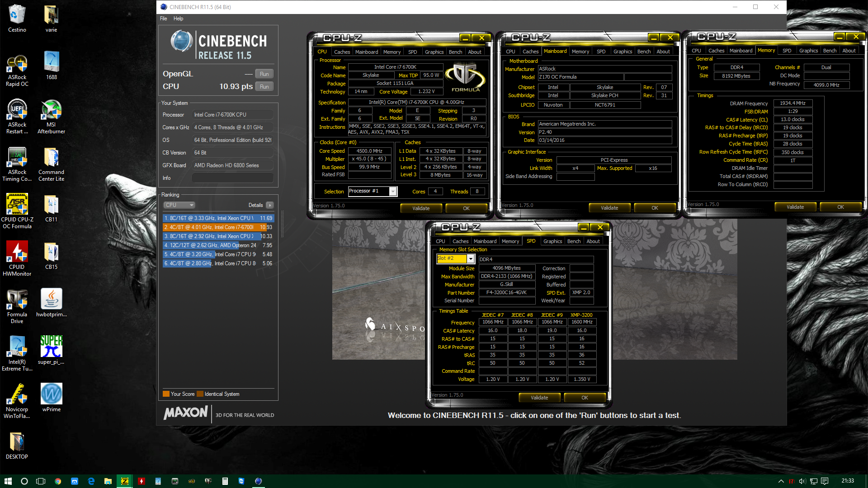
Task: Open About tab in the SPD CPU-Z window
Action: pyautogui.click(x=593, y=241)
